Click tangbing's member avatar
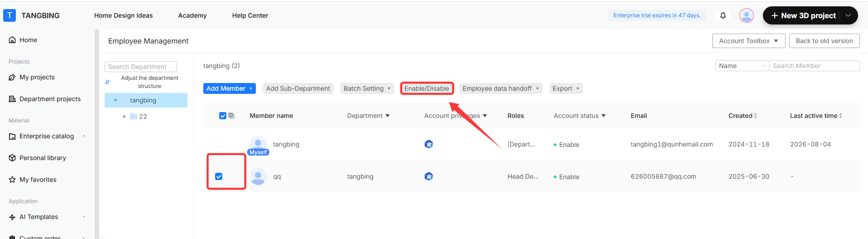Screen dimensions: 868x239 tap(258, 143)
